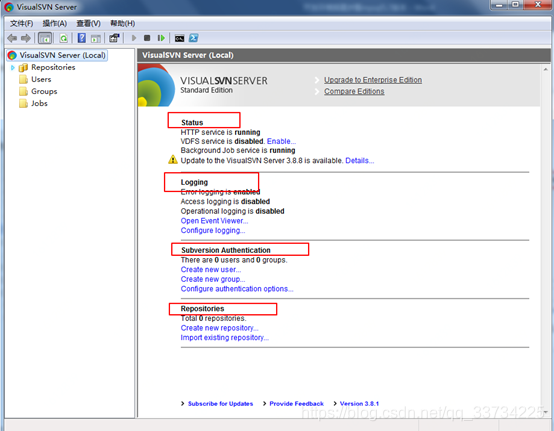Viewport: 554px width, 431px height.
Task: Click Compare Editions link
Action: (354, 91)
